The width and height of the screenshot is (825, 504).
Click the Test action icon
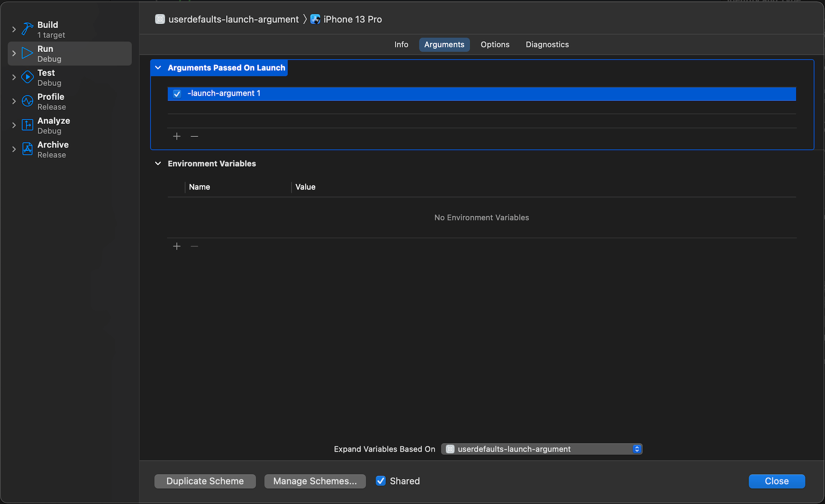point(27,77)
